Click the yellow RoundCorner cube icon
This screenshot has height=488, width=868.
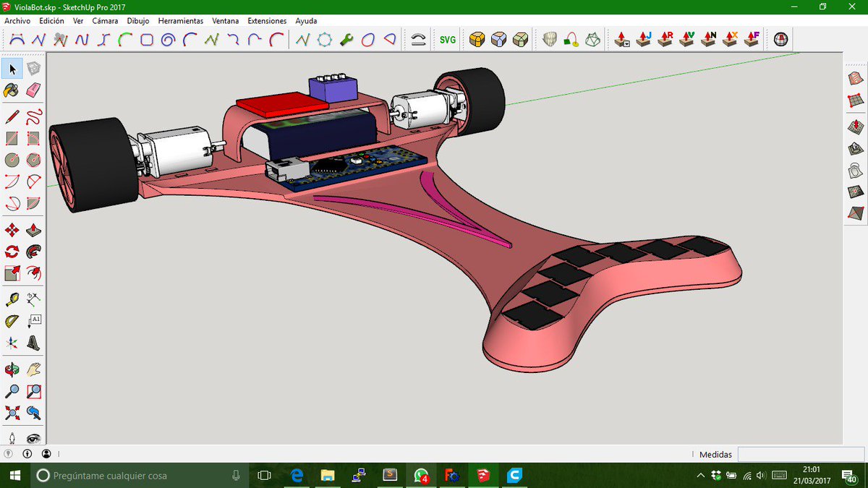pos(476,40)
